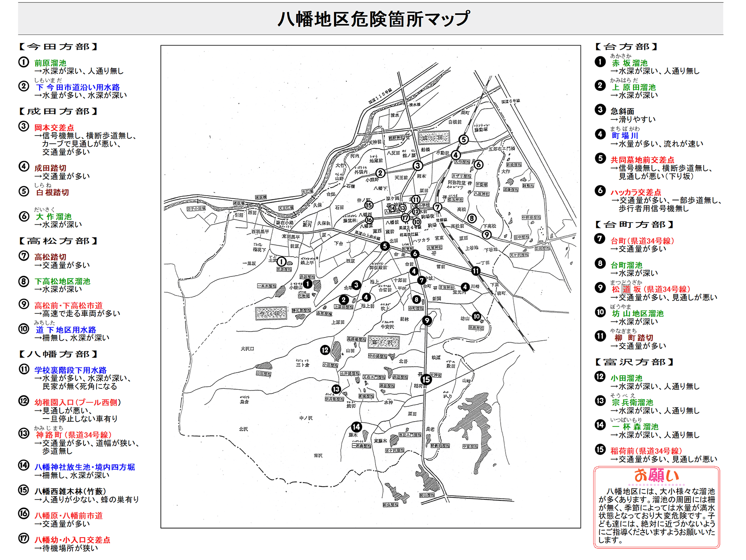Click the red 岡本交差点 legend label

(x=54, y=128)
